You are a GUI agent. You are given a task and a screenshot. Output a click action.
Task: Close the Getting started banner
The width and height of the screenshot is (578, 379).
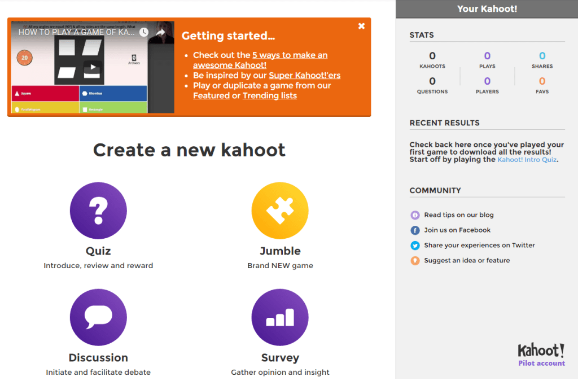361,26
